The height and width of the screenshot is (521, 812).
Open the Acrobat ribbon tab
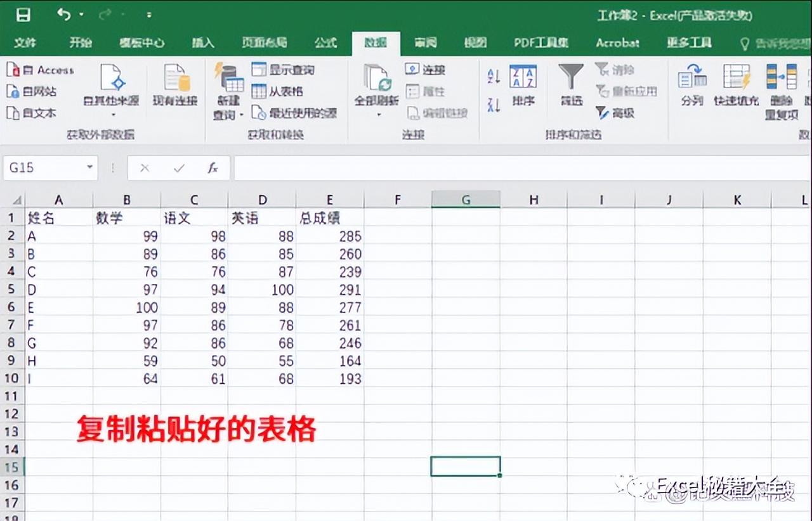coord(617,42)
